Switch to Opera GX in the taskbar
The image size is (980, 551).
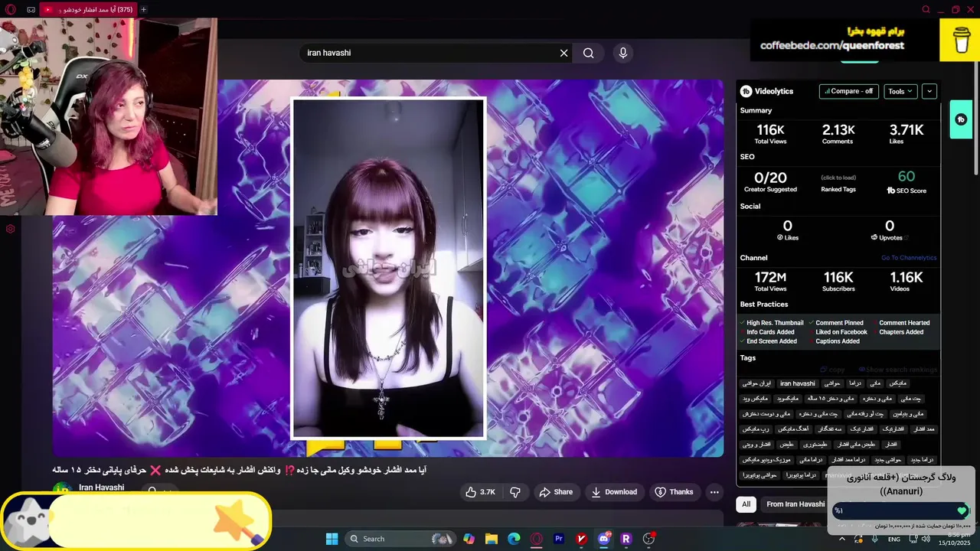pos(536,539)
